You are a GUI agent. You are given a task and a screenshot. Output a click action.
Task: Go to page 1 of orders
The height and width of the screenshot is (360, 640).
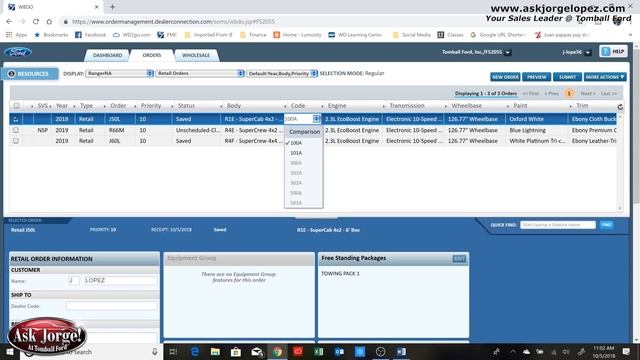pos(569,93)
